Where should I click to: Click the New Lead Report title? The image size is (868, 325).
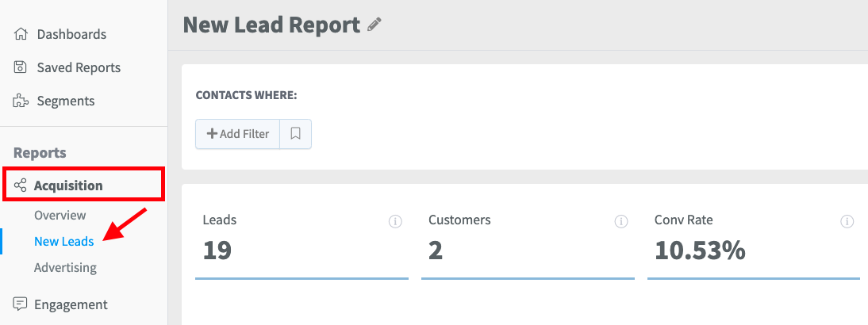click(271, 25)
